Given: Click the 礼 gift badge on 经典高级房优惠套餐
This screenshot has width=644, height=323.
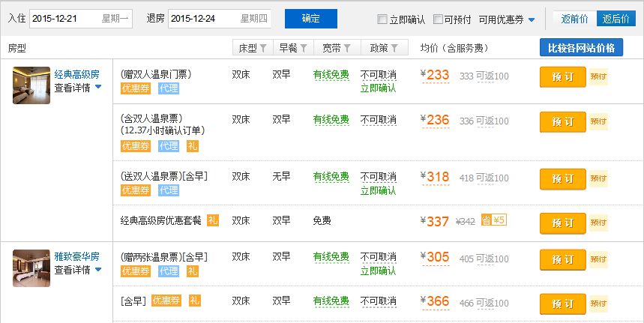Looking at the screenshot, I should point(213,220).
